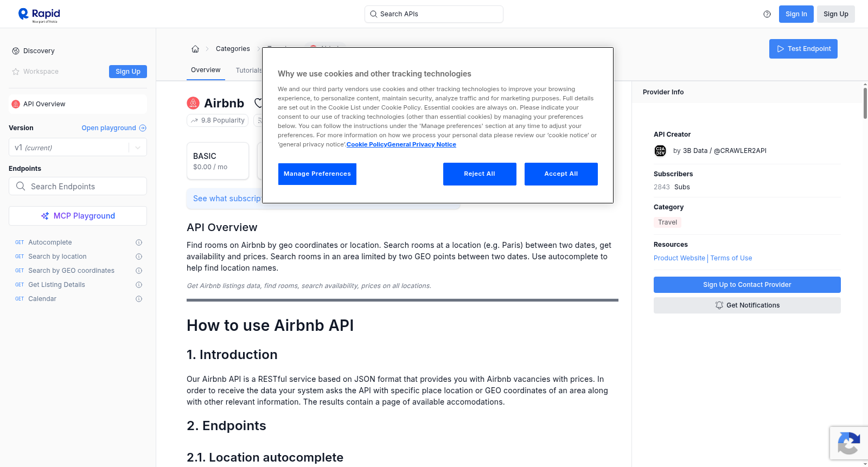Switch to the Tutorials tab
The width and height of the screenshot is (868, 467).
click(248, 71)
